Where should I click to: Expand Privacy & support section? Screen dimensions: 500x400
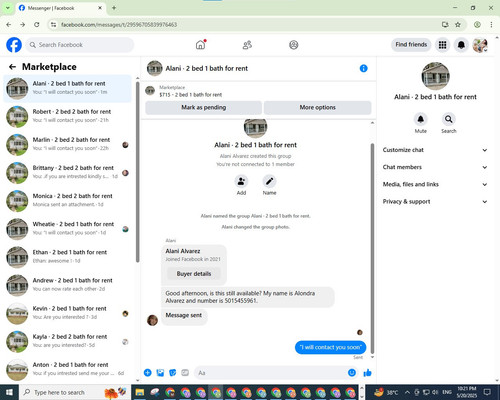[435, 202]
